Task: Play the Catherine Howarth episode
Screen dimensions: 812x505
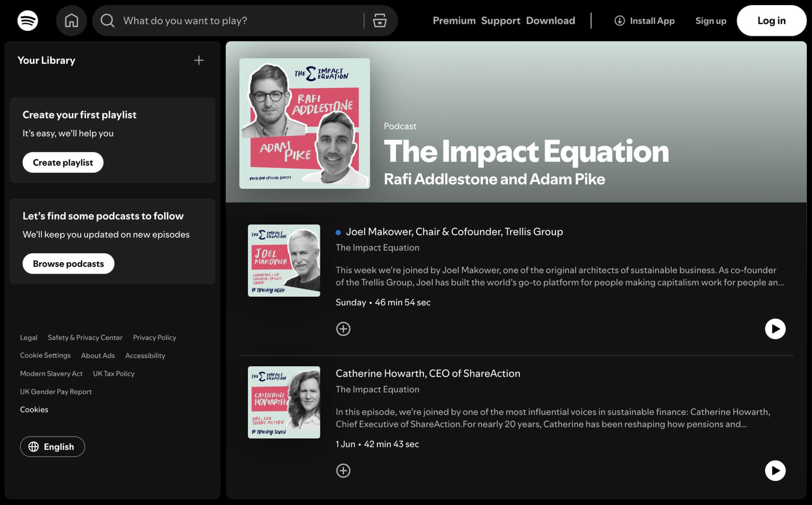Action: coord(775,471)
